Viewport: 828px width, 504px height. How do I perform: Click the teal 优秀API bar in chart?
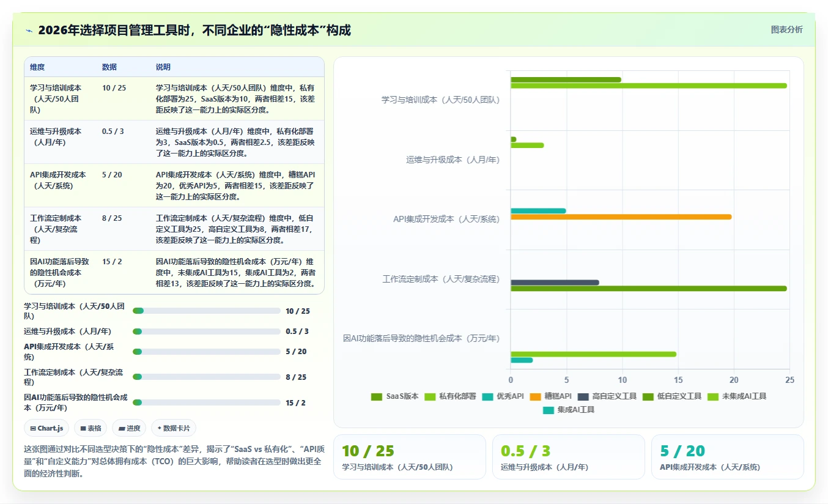[x=538, y=211]
